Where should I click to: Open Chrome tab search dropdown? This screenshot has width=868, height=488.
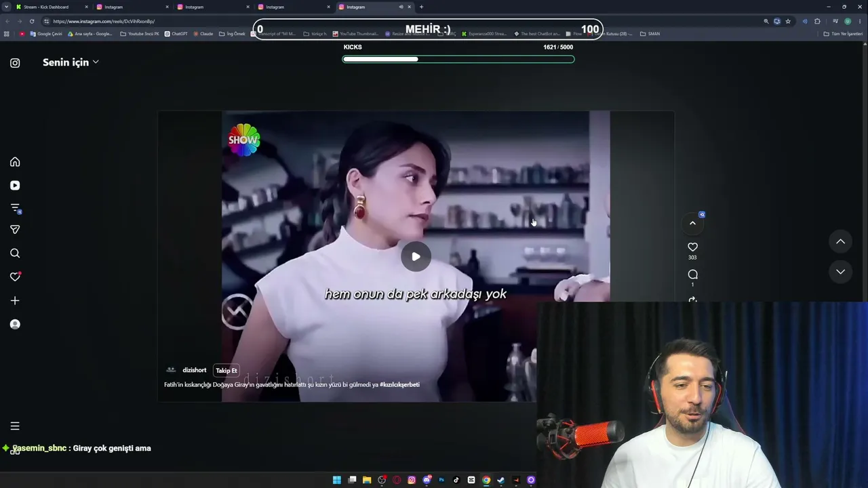tap(6, 7)
